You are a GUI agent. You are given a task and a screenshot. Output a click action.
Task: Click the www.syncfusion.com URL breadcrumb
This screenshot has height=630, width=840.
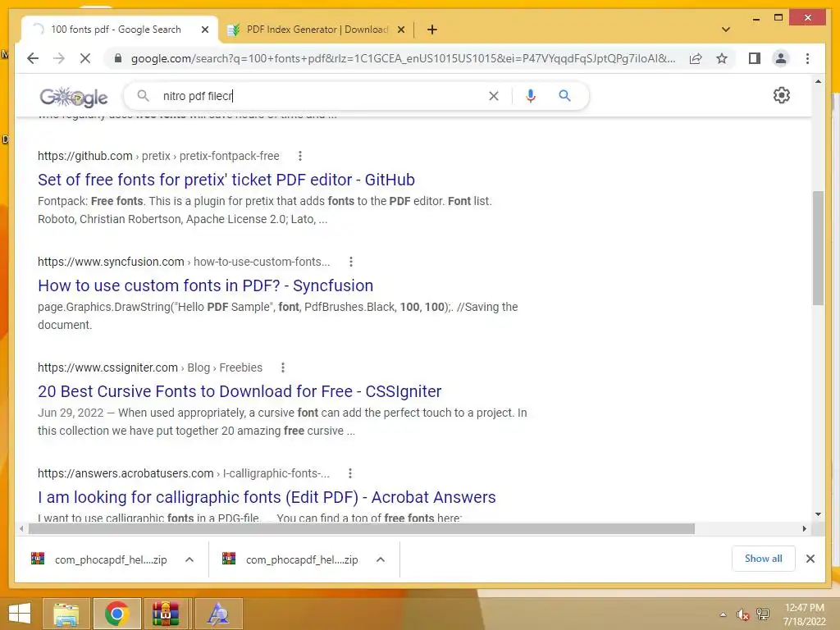coord(184,262)
